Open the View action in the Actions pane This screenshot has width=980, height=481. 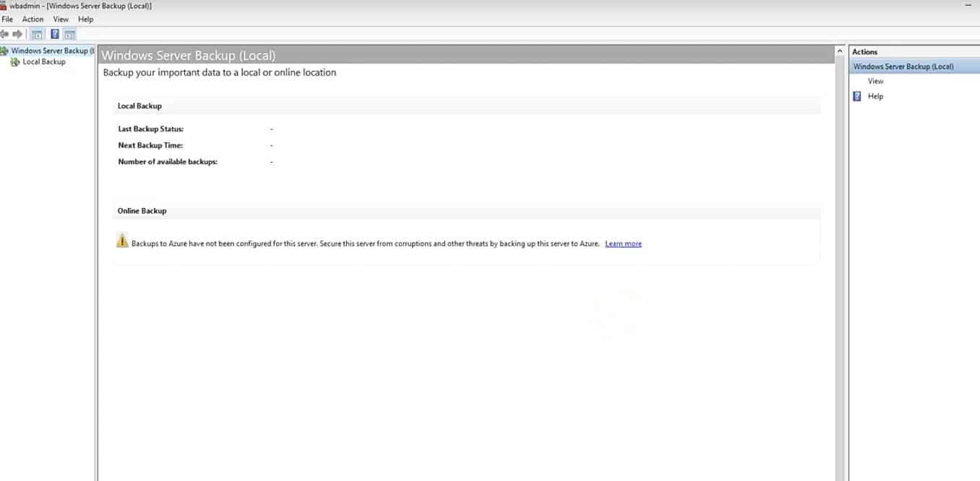(875, 81)
